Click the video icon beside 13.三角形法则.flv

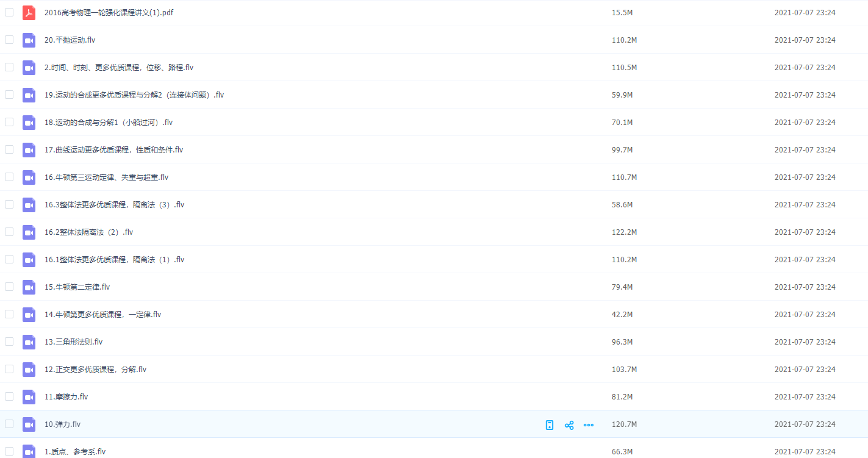29,342
